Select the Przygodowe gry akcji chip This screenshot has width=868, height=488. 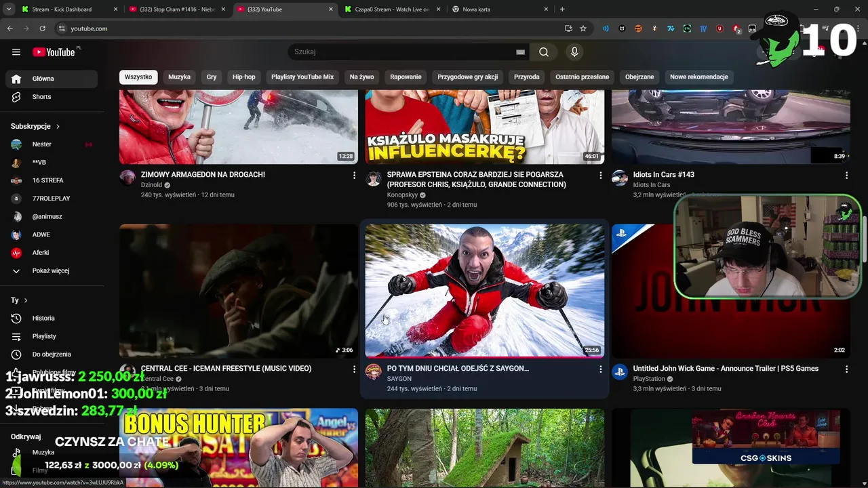[x=468, y=77]
